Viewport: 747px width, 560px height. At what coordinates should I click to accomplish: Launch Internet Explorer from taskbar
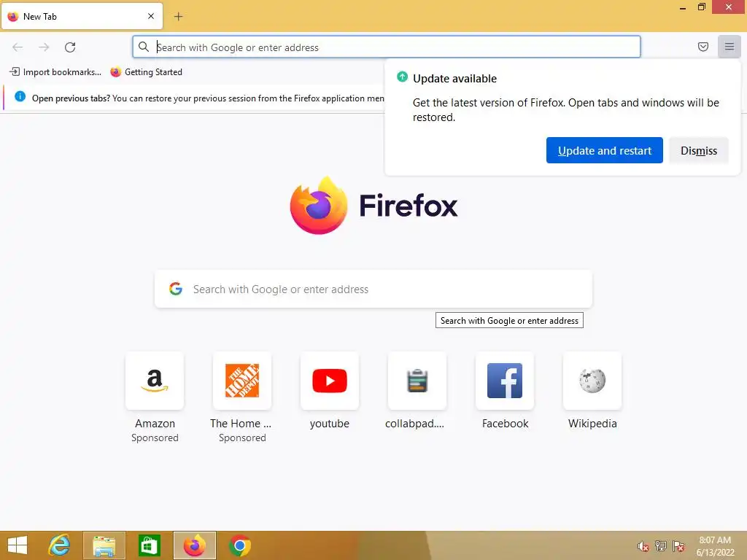click(60, 545)
